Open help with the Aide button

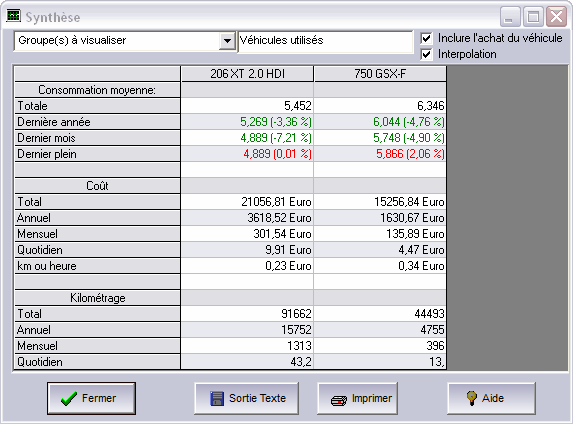pos(492,398)
